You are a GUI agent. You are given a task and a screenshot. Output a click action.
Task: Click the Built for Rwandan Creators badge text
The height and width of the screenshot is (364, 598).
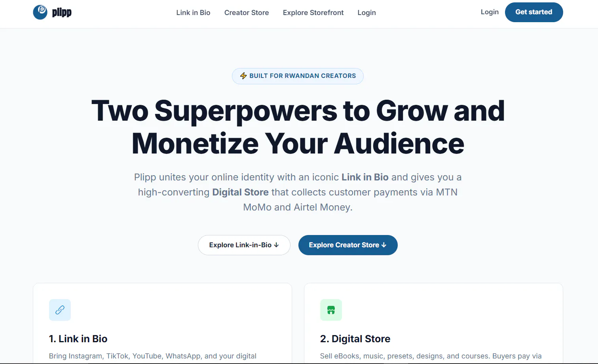303,76
